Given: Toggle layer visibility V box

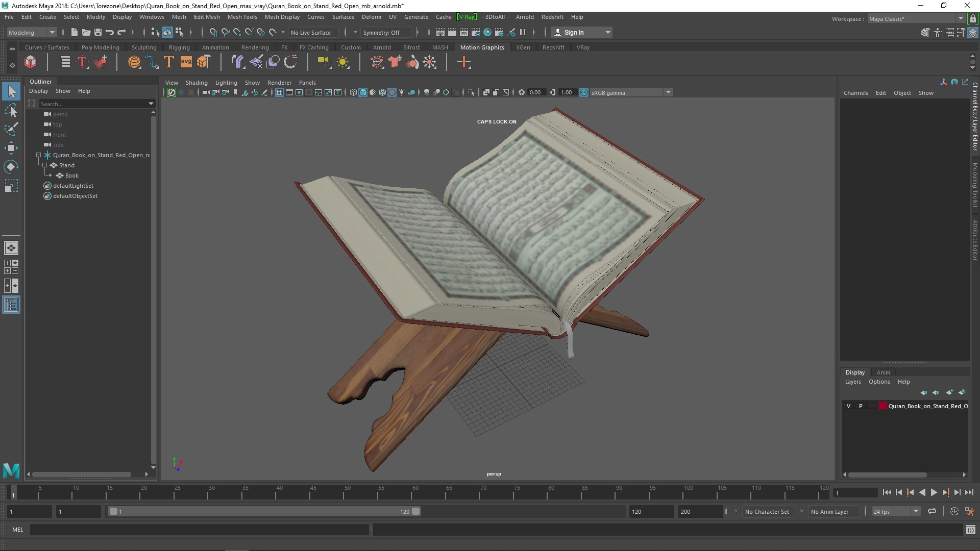Looking at the screenshot, I should (849, 406).
